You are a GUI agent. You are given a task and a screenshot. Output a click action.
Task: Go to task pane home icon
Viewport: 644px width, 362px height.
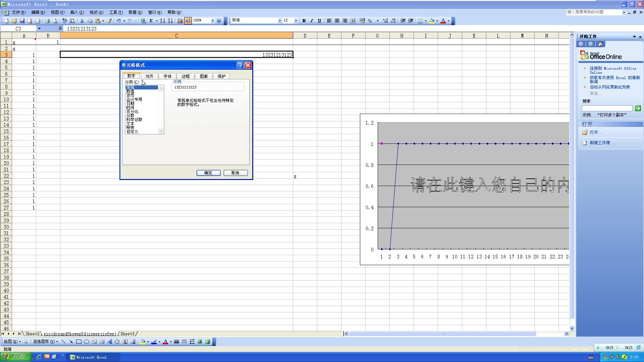(600, 44)
